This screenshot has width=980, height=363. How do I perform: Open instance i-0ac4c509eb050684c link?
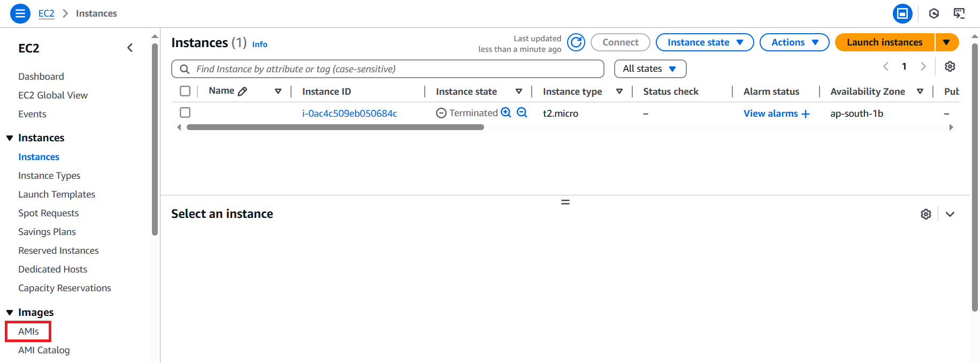pos(350,114)
